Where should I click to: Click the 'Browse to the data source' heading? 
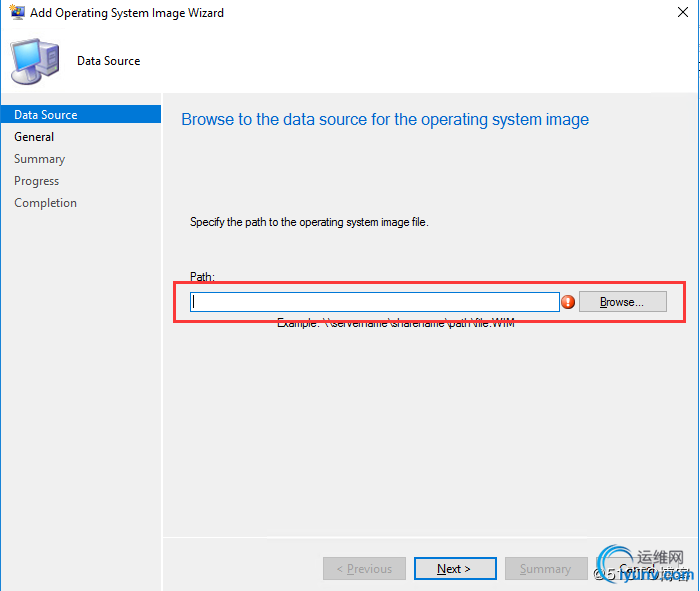coord(385,120)
